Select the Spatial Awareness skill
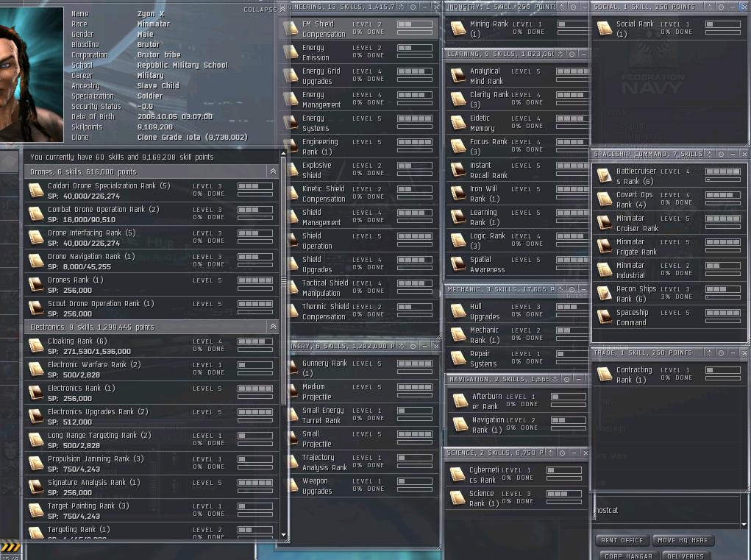751x560 pixels. [x=517, y=264]
